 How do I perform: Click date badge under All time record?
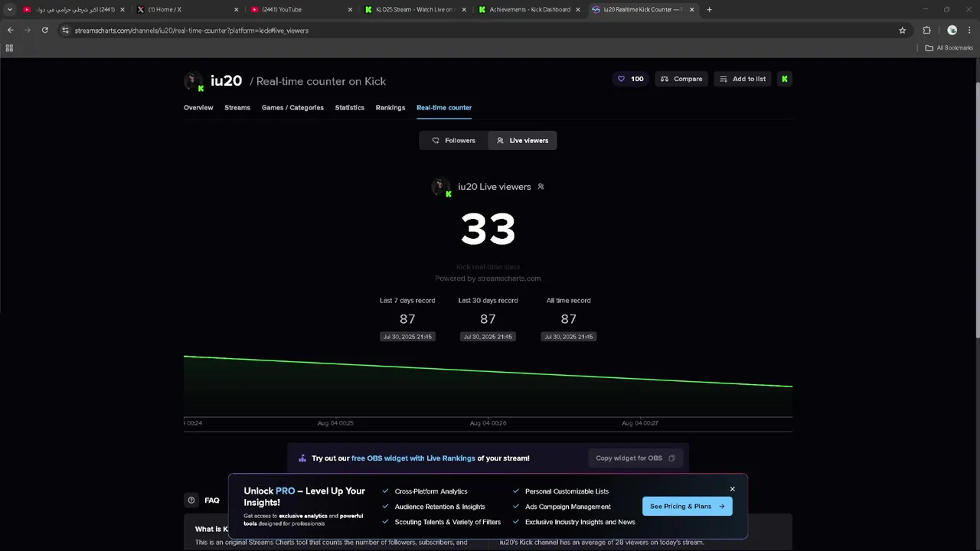568,337
